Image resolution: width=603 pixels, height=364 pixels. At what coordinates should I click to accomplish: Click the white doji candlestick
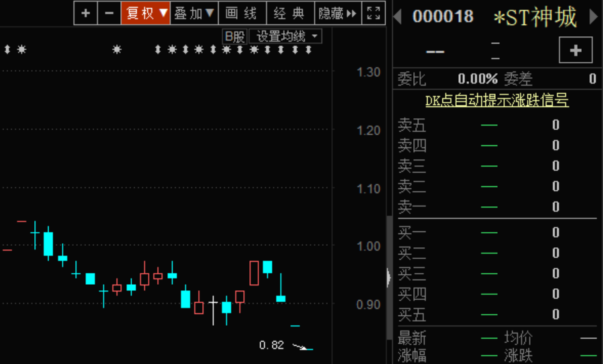click(213, 311)
